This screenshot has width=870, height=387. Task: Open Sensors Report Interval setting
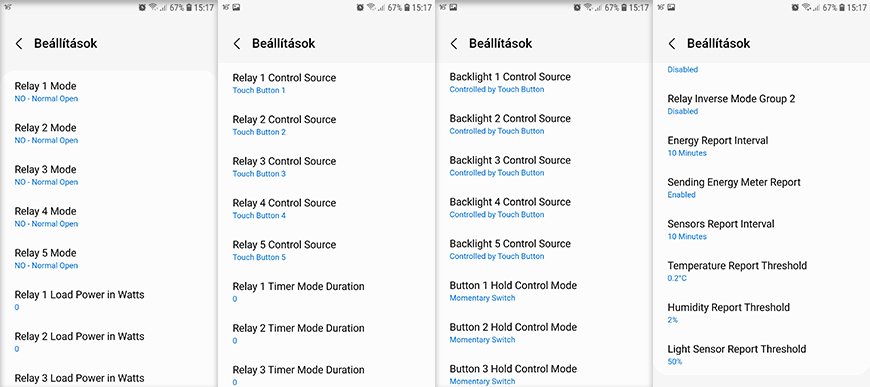pos(761,229)
